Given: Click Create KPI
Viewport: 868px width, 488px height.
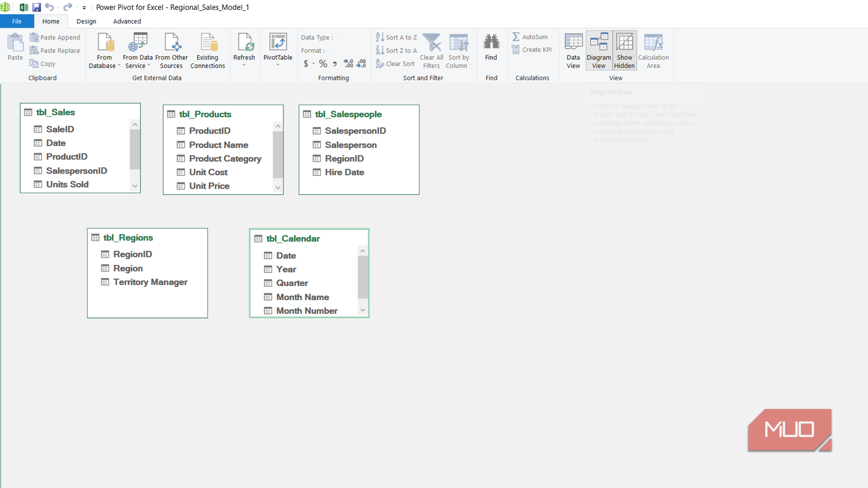Looking at the screenshot, I should tap(532, 50).
